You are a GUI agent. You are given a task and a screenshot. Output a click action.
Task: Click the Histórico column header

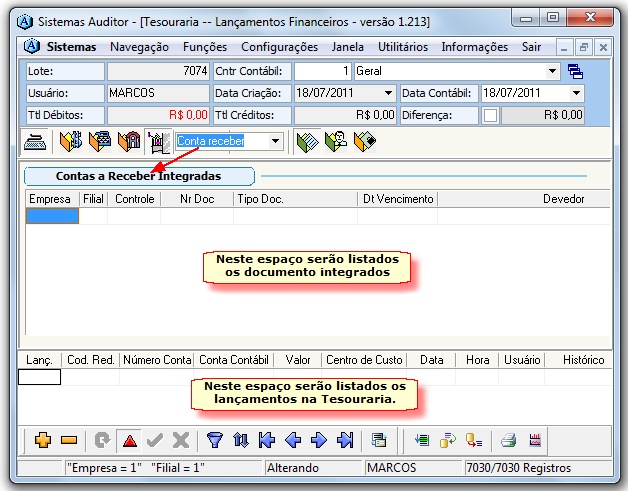pos(579,360)
